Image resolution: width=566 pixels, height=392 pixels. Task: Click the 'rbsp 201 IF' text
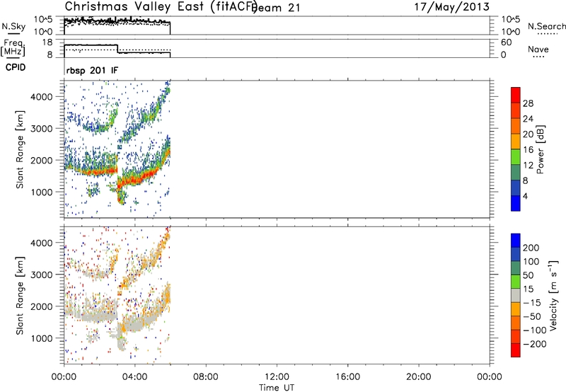pyautogui.click(x=92, y=70)
